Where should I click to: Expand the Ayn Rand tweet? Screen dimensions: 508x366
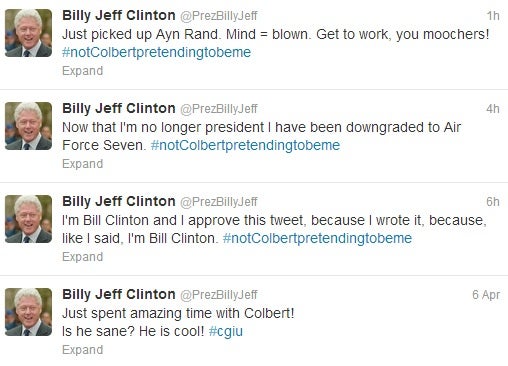[x=82, y=71]
